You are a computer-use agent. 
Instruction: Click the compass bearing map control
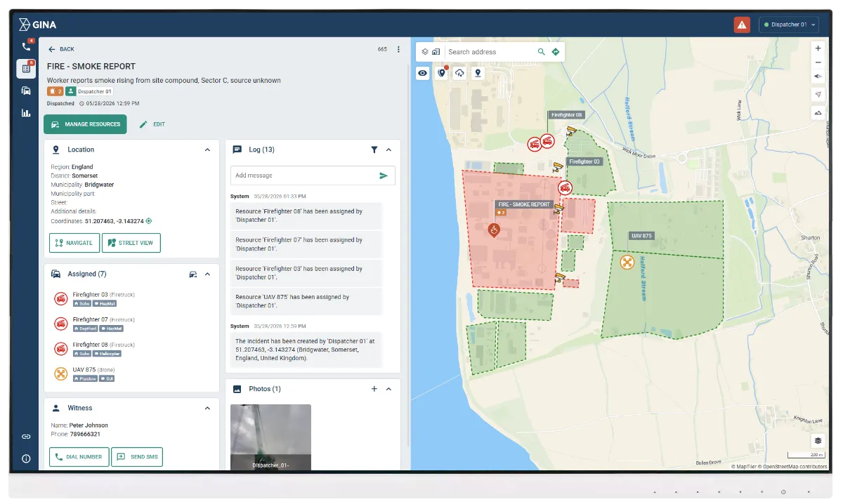(x=818, y=77)
